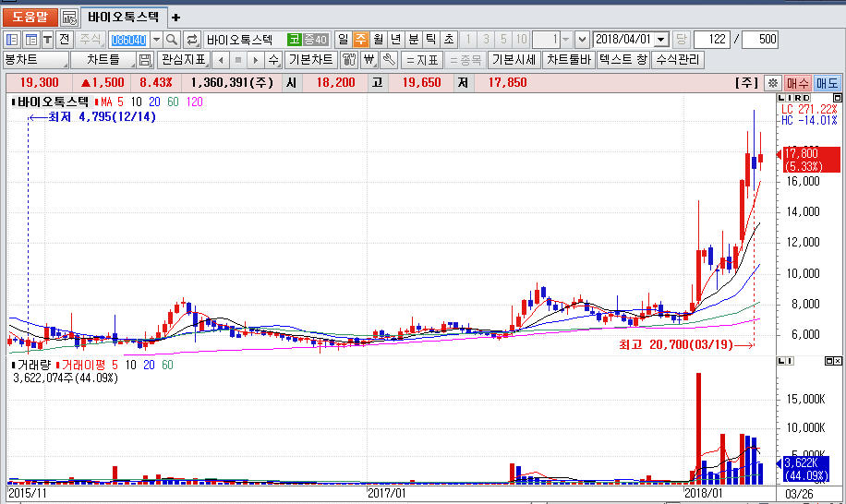Open the stock code dropdown arrow
Image resolution: width=846 pixels, height=504 pixels.
point(155,40)
